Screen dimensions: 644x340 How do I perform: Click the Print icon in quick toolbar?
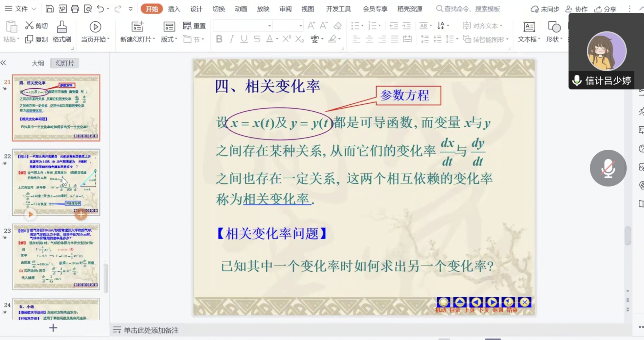[x=75, y=9]
